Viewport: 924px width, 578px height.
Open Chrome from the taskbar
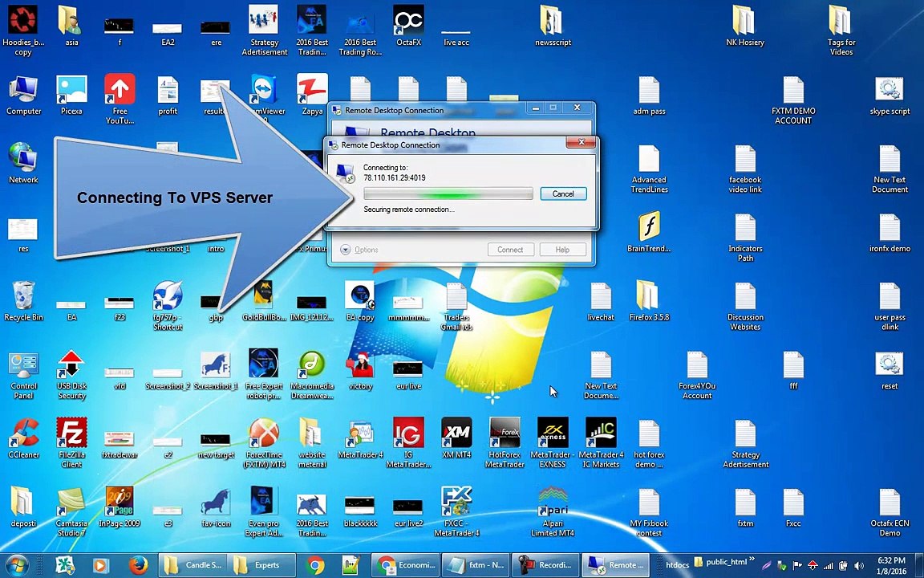(315, 565)
